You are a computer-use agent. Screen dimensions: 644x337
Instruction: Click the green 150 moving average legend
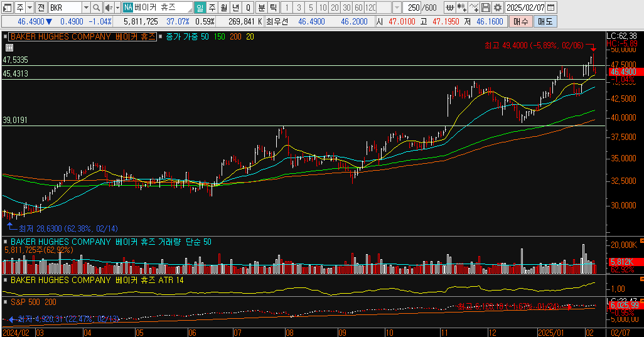point(219,37)
